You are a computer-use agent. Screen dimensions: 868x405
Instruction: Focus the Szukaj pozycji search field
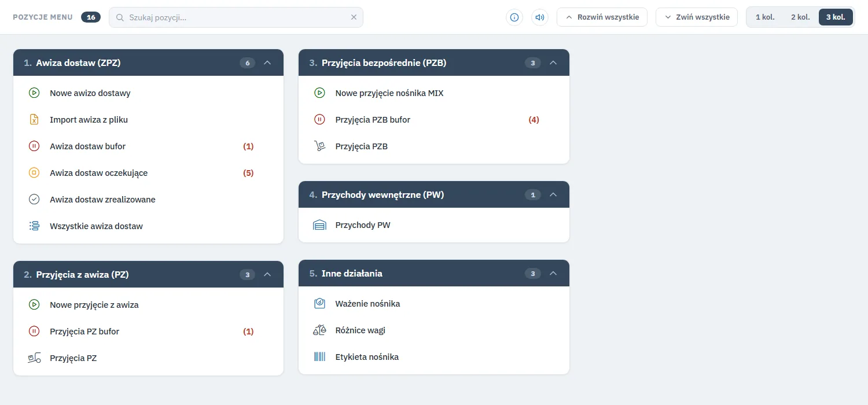[236, 17]
